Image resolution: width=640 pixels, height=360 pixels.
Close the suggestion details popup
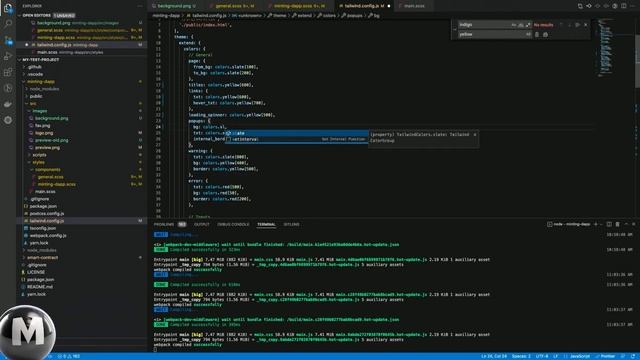click(475, 135)
